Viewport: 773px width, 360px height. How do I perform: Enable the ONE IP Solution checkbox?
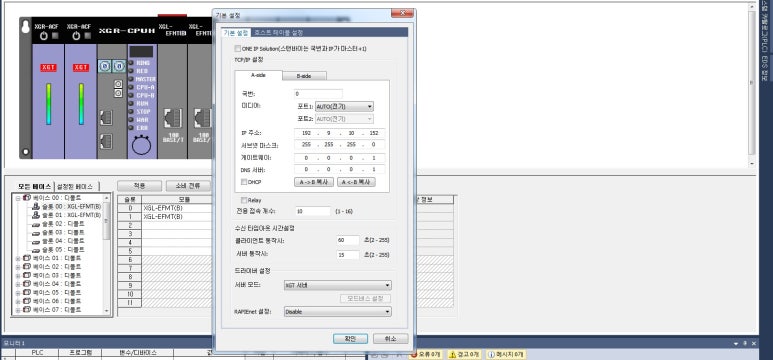[239, 49]
